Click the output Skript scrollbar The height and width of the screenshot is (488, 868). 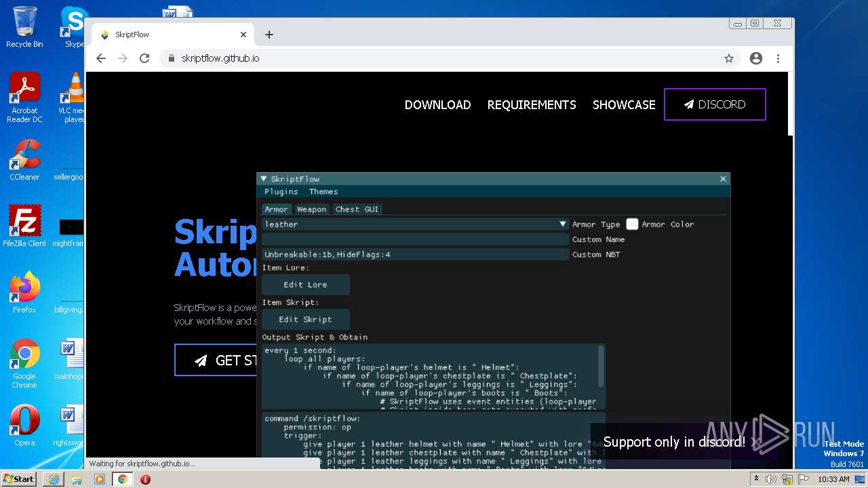[601, 366]
